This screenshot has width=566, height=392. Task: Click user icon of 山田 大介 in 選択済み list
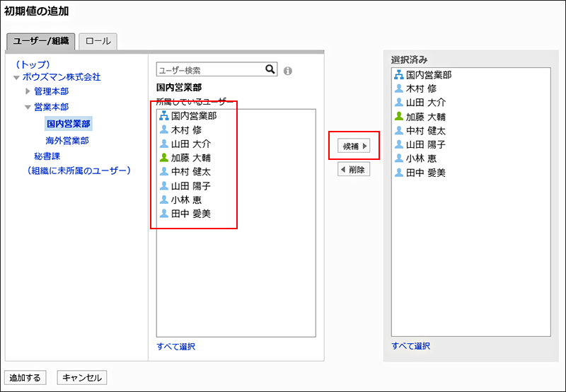399,103
